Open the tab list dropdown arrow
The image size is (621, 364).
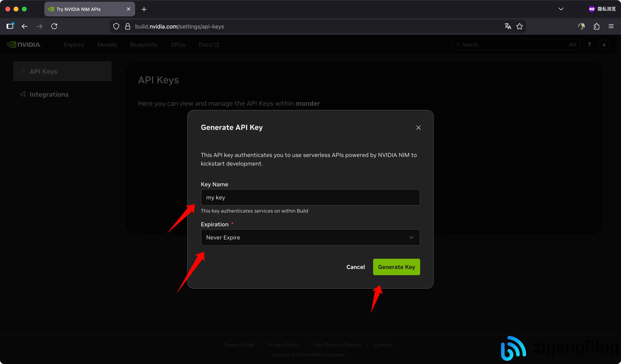[x=561, y=9]
